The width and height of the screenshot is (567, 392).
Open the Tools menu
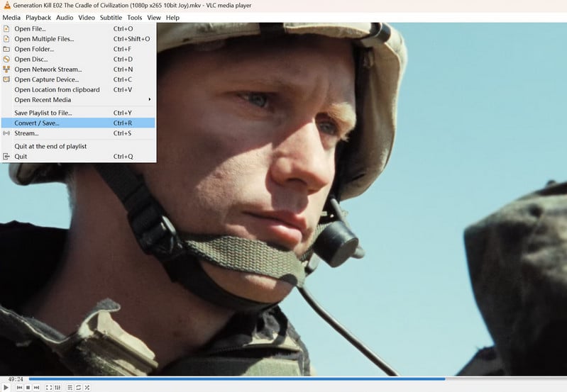pos(135,17)
